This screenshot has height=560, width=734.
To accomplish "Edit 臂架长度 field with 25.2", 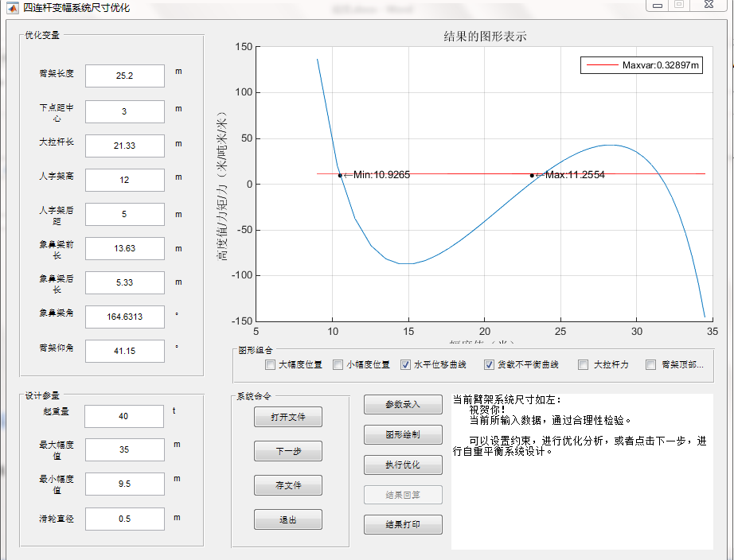I will [x=125, y=76].
